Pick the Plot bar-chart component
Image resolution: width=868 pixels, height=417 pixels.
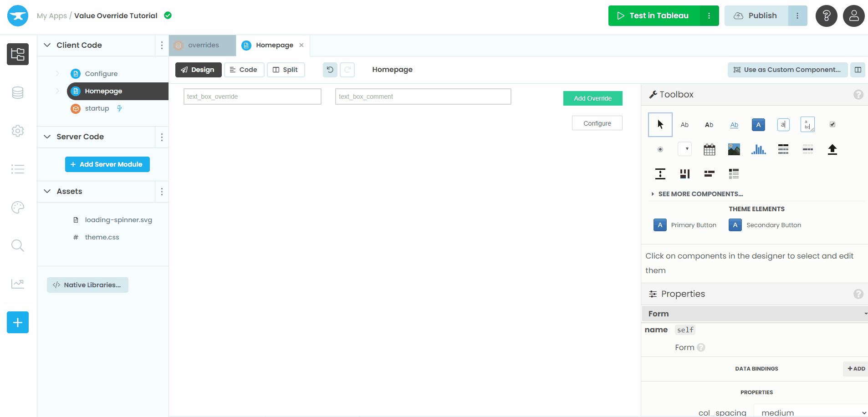pos(758,149)
